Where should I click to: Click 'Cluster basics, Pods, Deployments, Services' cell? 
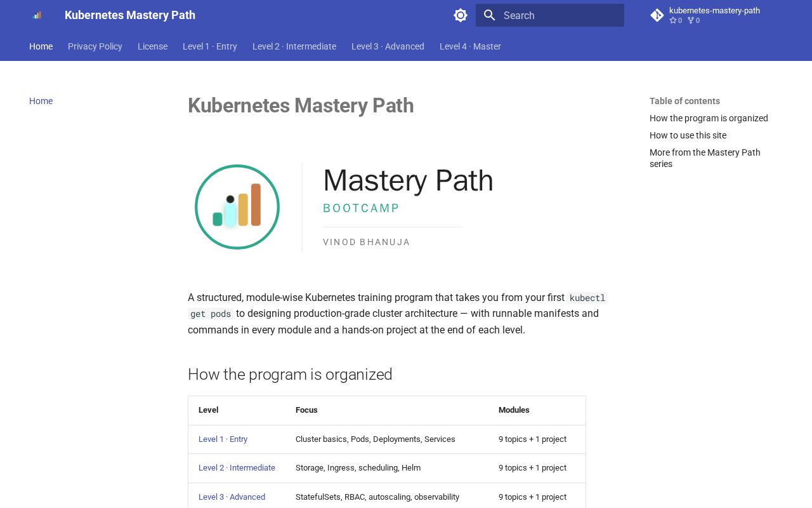click(x=387, y=439)
